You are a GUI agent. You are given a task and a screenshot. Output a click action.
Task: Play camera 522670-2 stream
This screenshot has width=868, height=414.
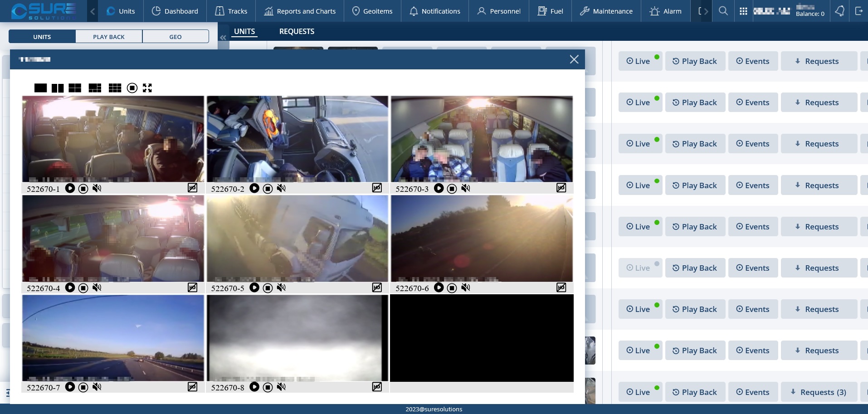click(x=254, y=188)
